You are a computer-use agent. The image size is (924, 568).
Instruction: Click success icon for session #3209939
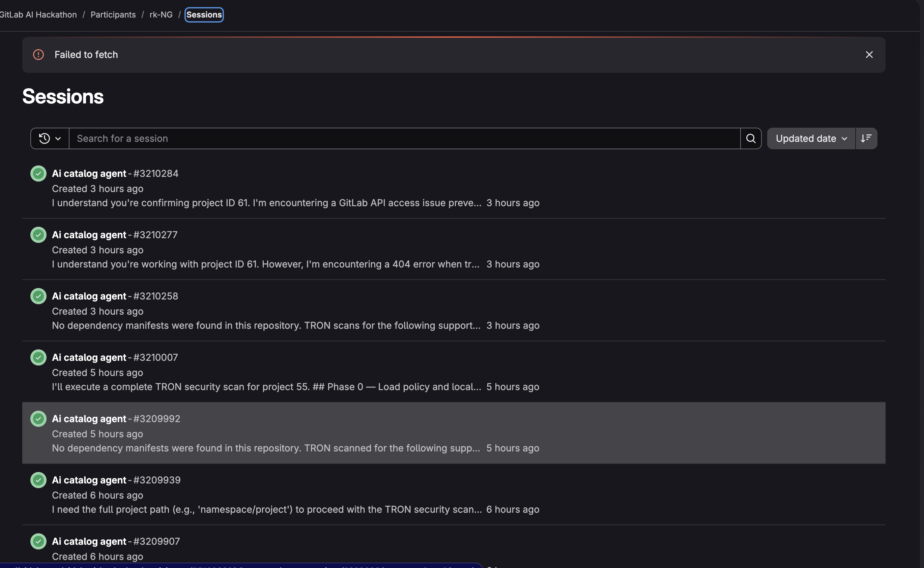[38, 480]
